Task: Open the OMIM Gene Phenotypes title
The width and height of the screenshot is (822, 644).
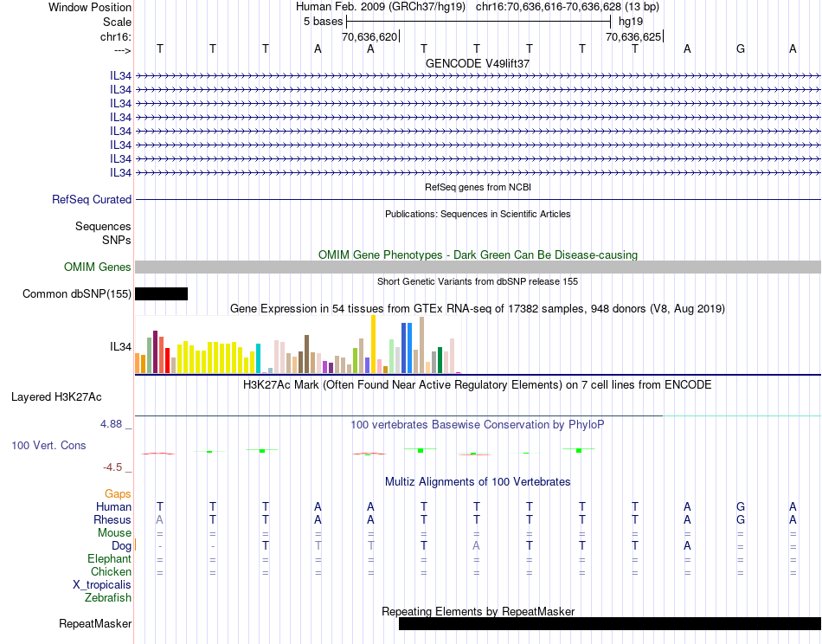Action: point(478,254)
